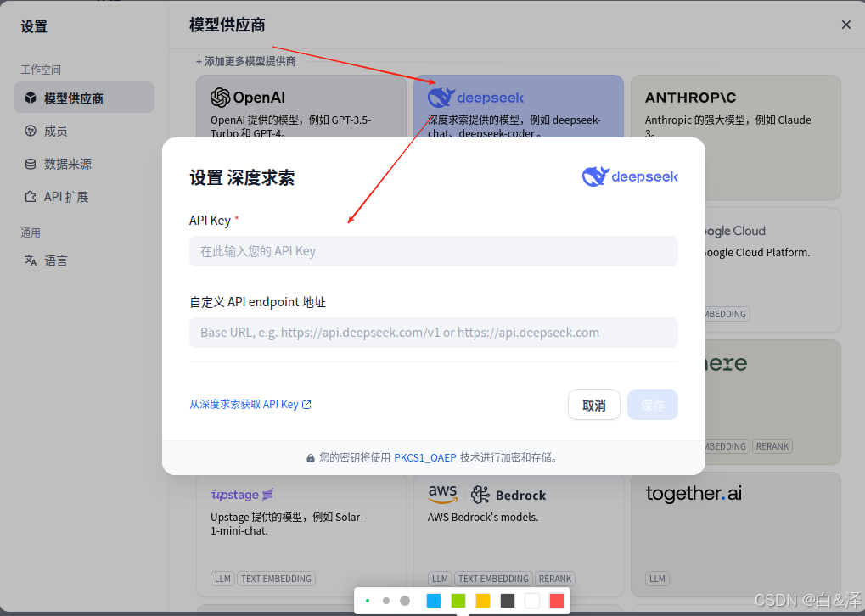
Task: Click the +添加更多模型提供商 label
Action: (246, 61)
